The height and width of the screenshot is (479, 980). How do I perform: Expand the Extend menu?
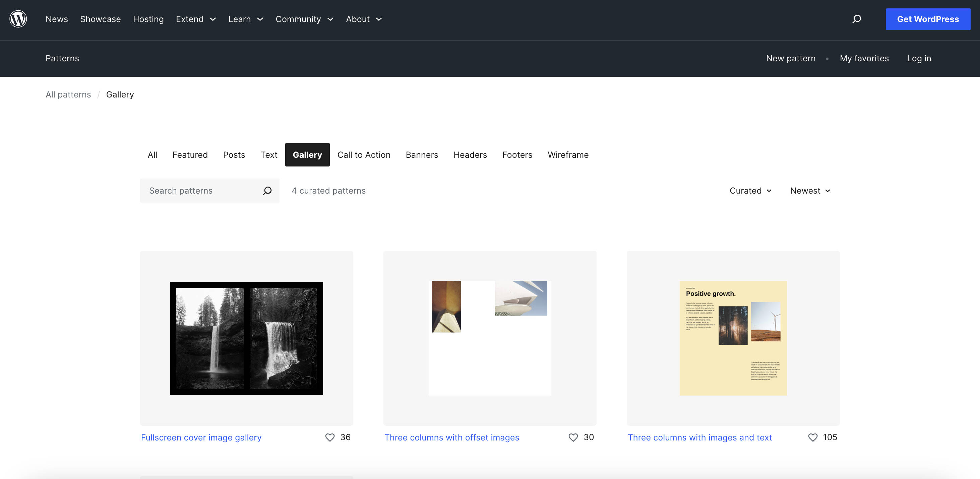(196, 19)
